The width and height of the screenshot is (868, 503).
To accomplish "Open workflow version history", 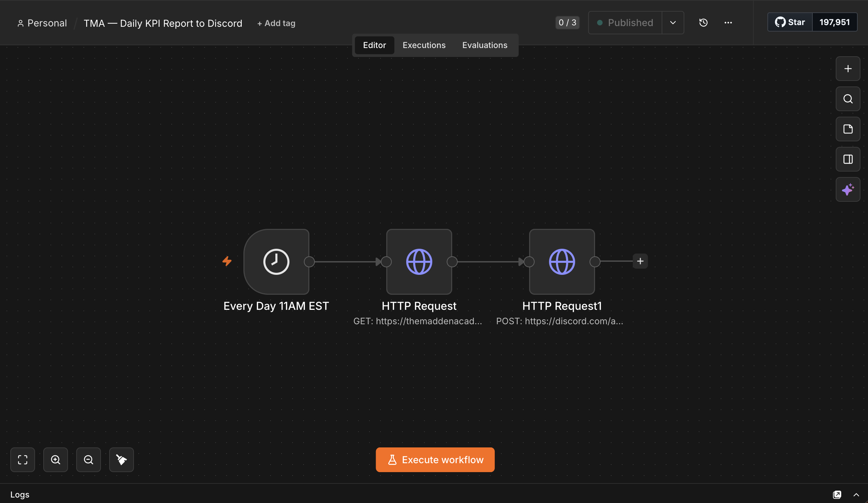I will click(x=703, y=23).
